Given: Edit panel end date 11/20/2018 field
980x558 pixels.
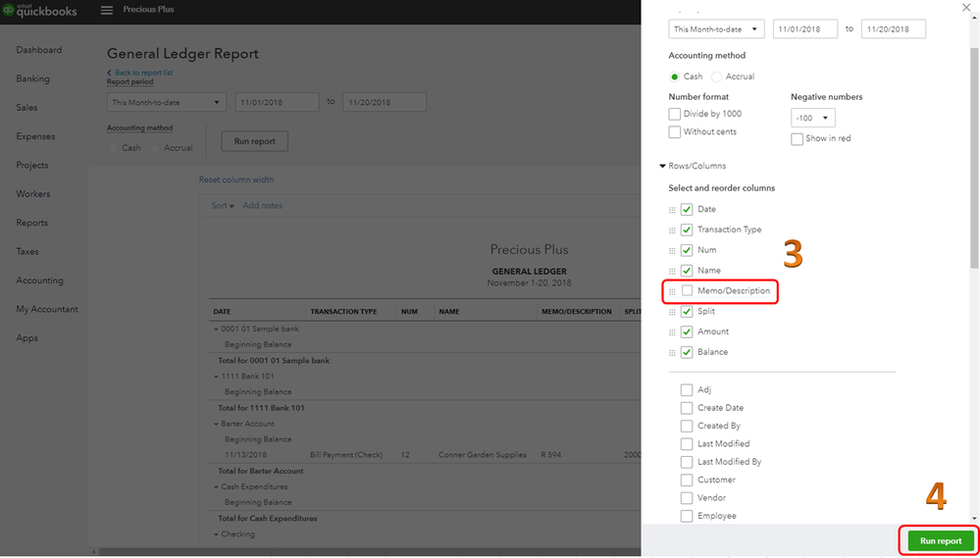Looking at the screenshot, I should pos(893,28).
